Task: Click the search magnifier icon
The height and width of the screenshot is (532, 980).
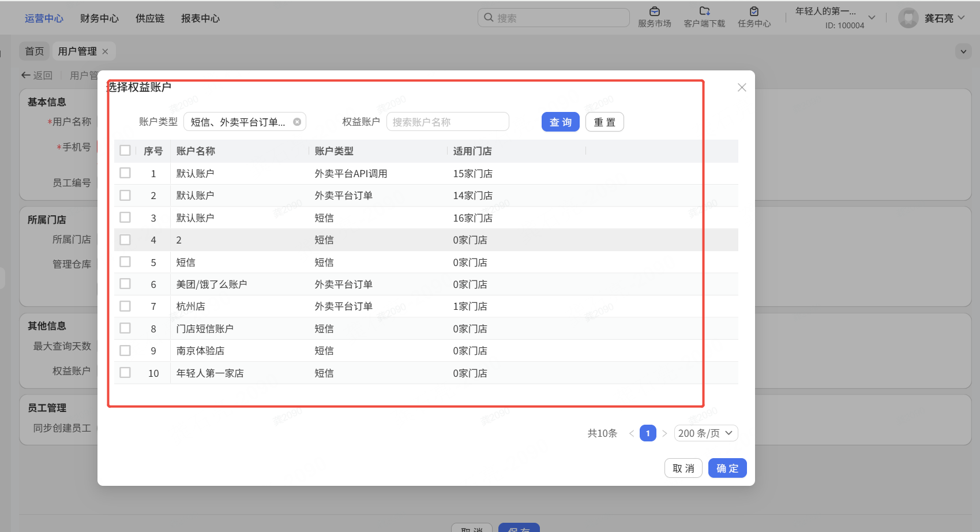Action: tap(489, 17)
